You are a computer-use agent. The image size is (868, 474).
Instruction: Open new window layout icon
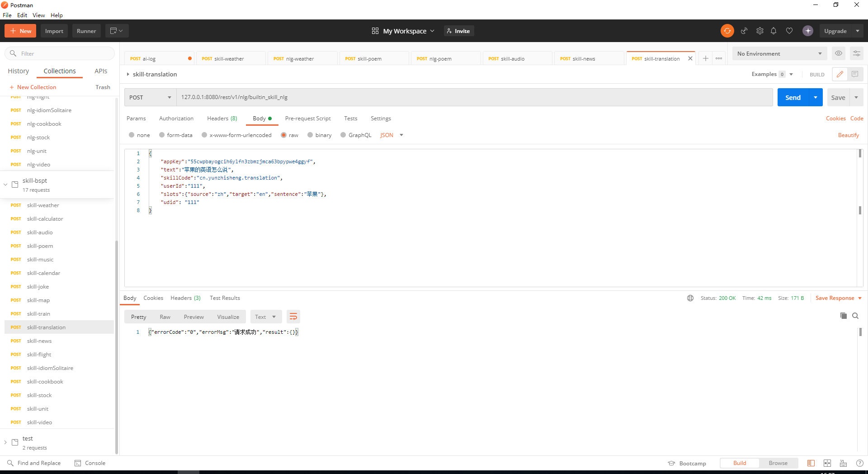[x=117, y=31]
